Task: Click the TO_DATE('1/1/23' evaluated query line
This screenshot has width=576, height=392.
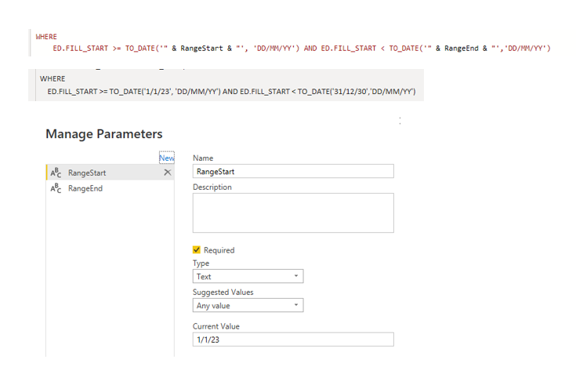Action: point(231,92)
